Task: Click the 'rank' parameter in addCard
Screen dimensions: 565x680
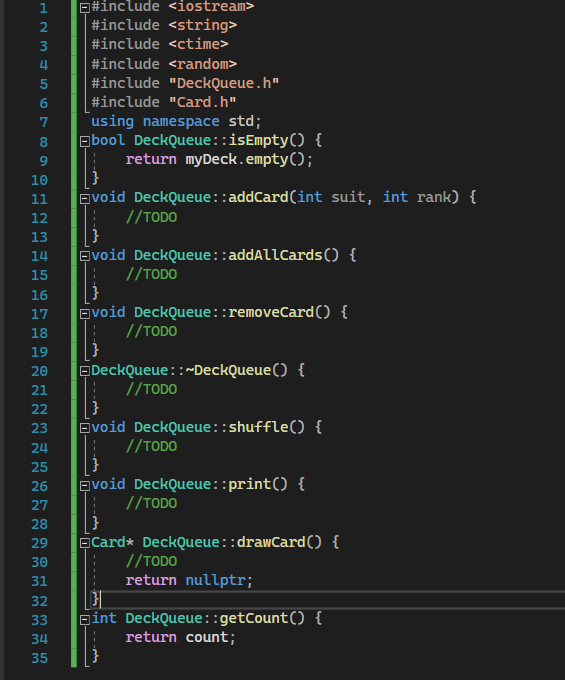Action: (434, 198)
